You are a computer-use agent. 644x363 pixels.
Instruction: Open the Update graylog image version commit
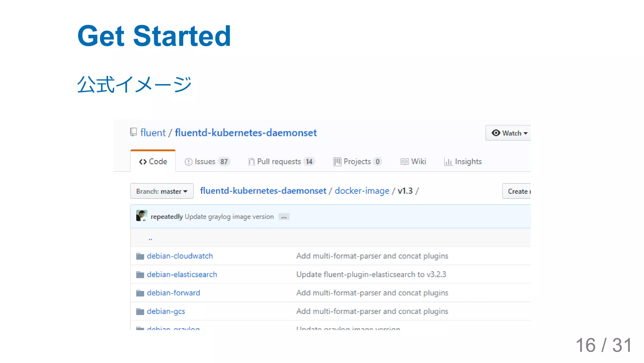pyautogui.click(x=229, y=216)
